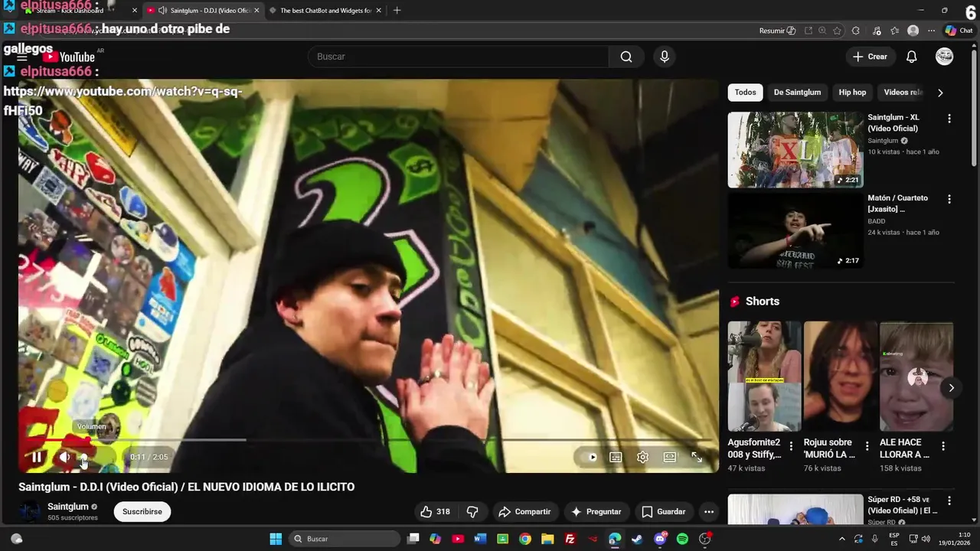This screenshot has height=551, width=980.
Task: Open Steam from the taskbar
Action: click(x=637, y=539)
